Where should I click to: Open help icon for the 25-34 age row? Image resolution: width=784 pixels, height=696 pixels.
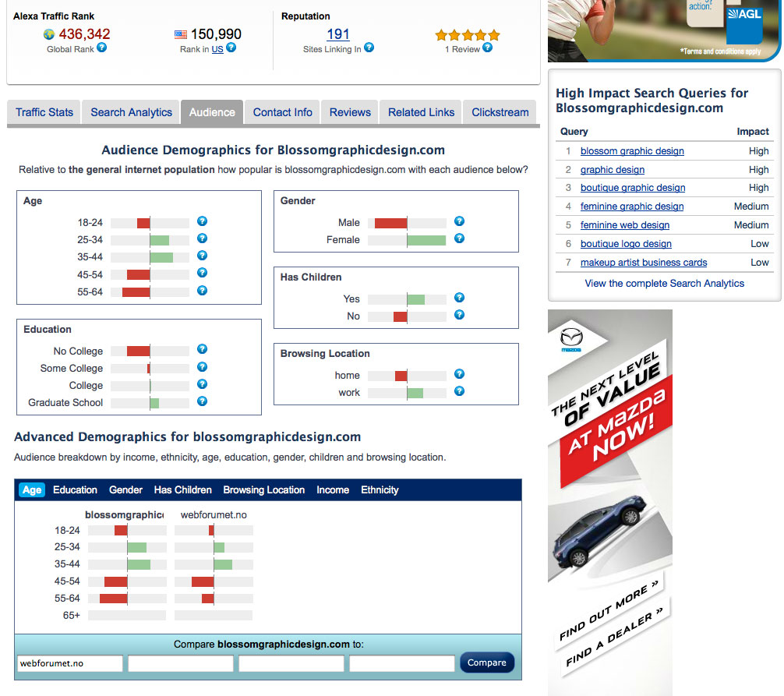click(202, 238)
